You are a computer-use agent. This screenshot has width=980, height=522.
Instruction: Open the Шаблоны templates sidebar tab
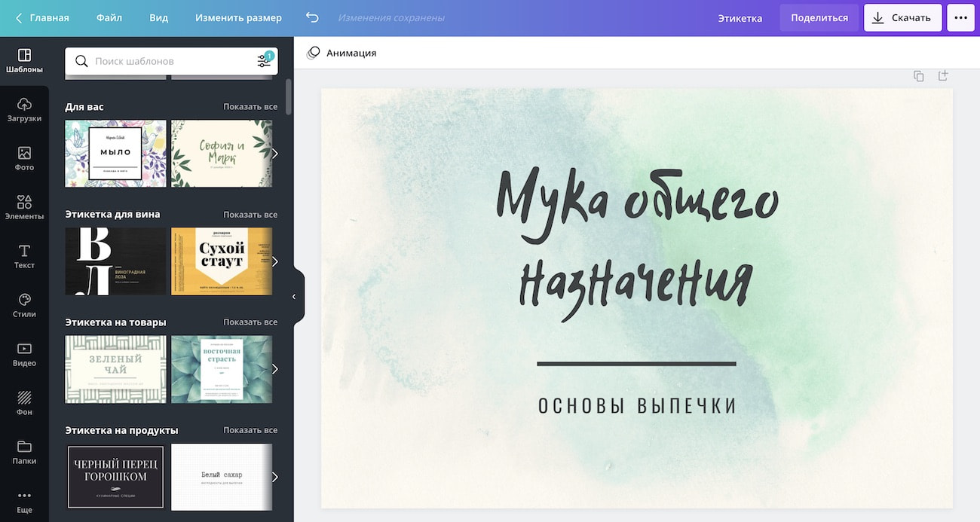click(x=24, y=61)
